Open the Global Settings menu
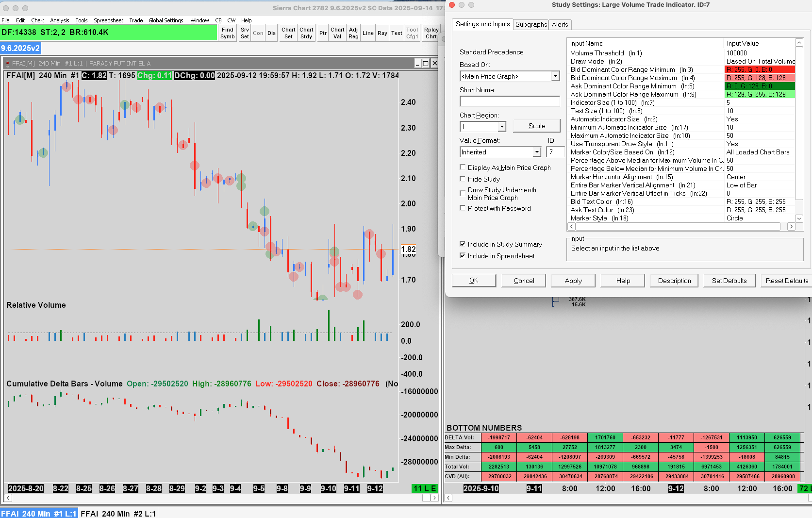This screenshot has height=518, width=812. click(x=166, y=20)
